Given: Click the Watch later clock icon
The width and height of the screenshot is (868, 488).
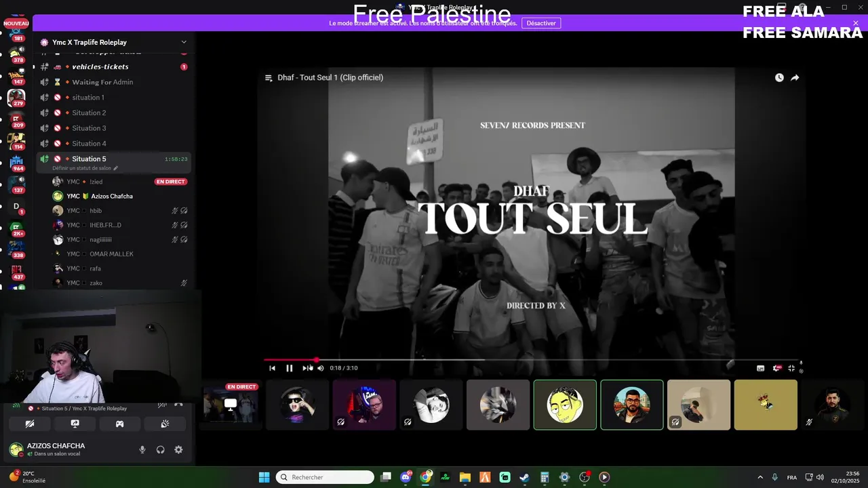Looking at the screenshot, I should 779,77.
